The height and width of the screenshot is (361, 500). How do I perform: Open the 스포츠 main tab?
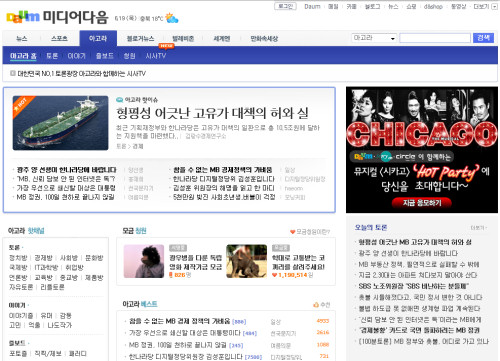(x=59, y=39)
